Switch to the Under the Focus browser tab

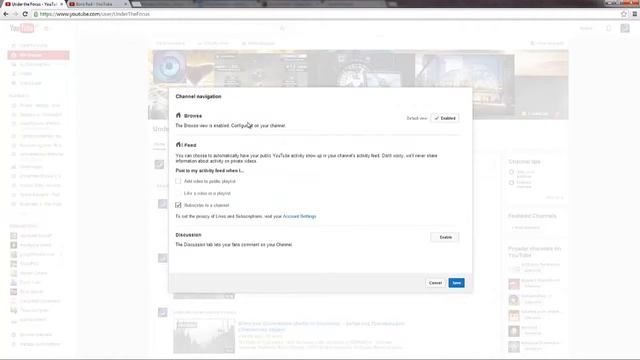[33, 4]
